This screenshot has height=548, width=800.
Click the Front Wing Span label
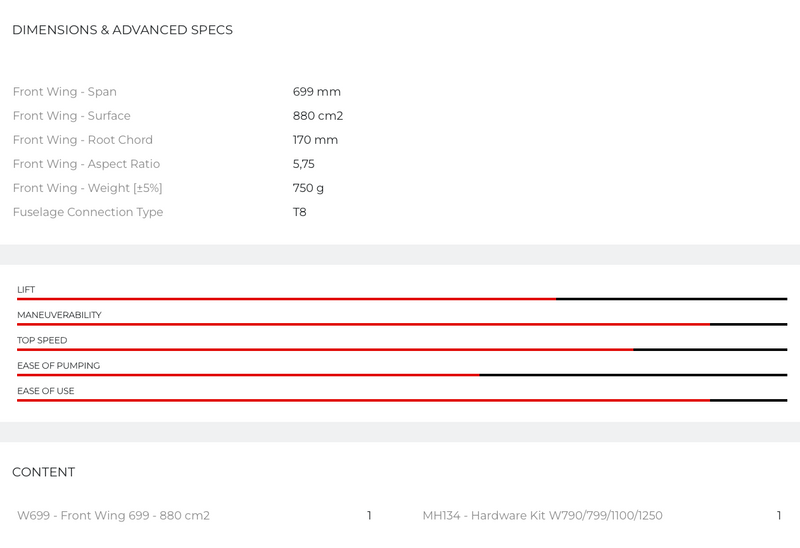point(64,92)
